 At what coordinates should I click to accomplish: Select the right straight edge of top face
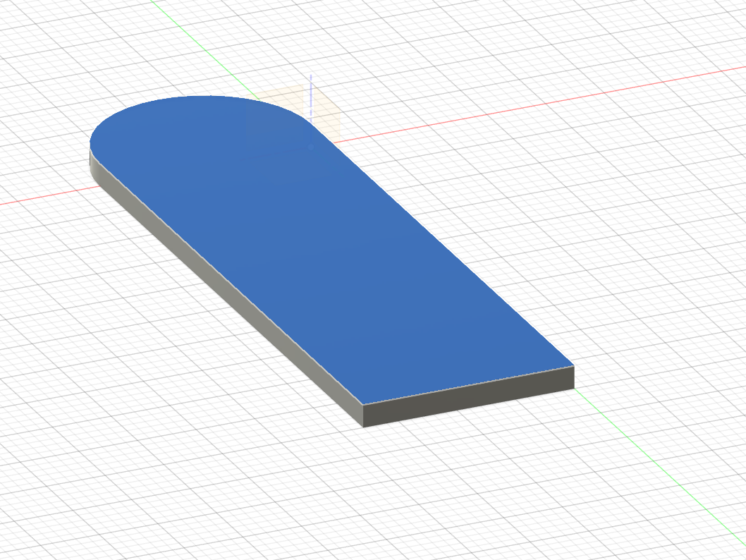tap(444, 247)
